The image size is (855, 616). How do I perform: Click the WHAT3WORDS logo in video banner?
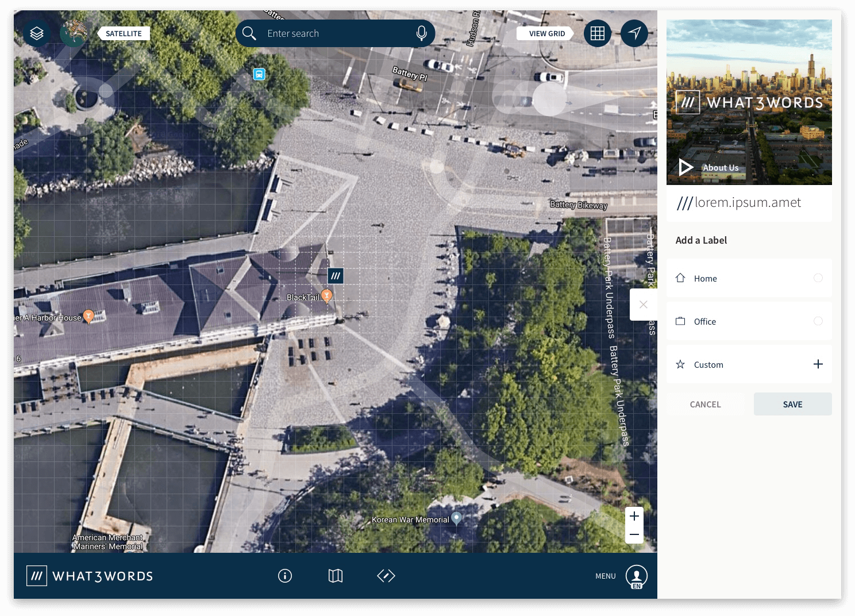(750, 103)
